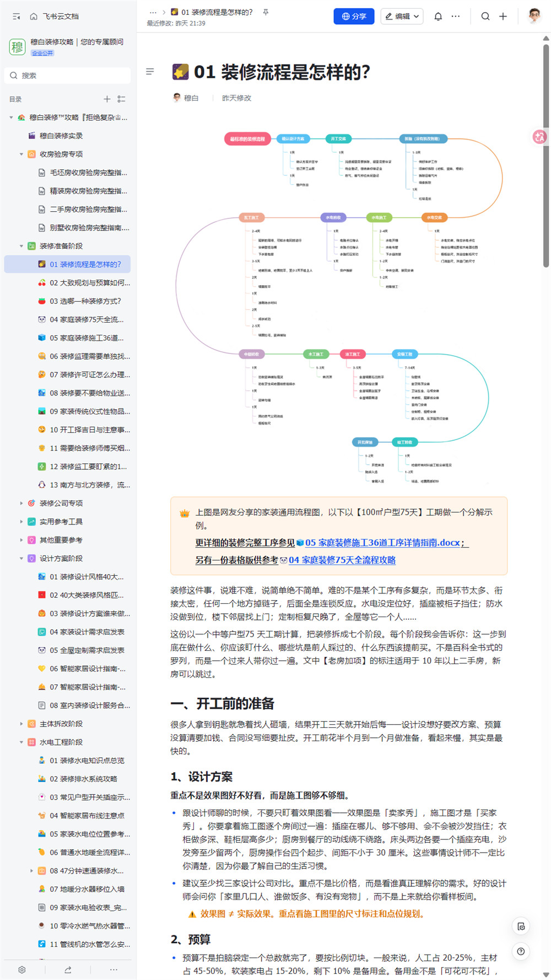Click the 一、开工前的准备 heading
The width and height of the screenshot is (551, 980).
tap(222, 704)
